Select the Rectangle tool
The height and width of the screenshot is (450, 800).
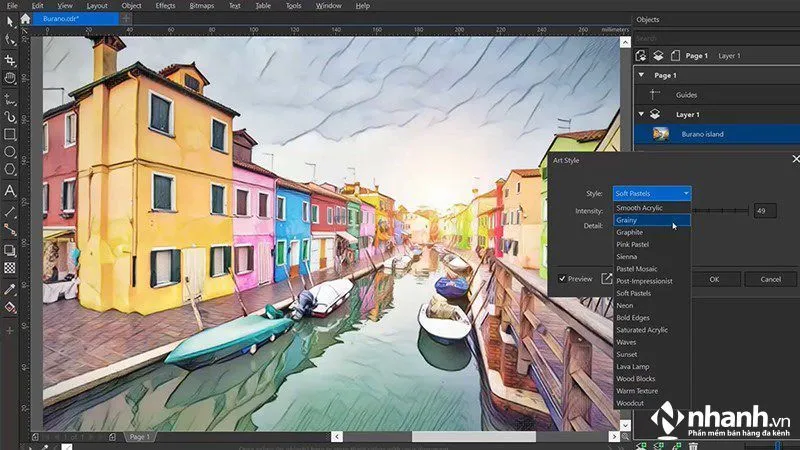(x=10, y=134)
